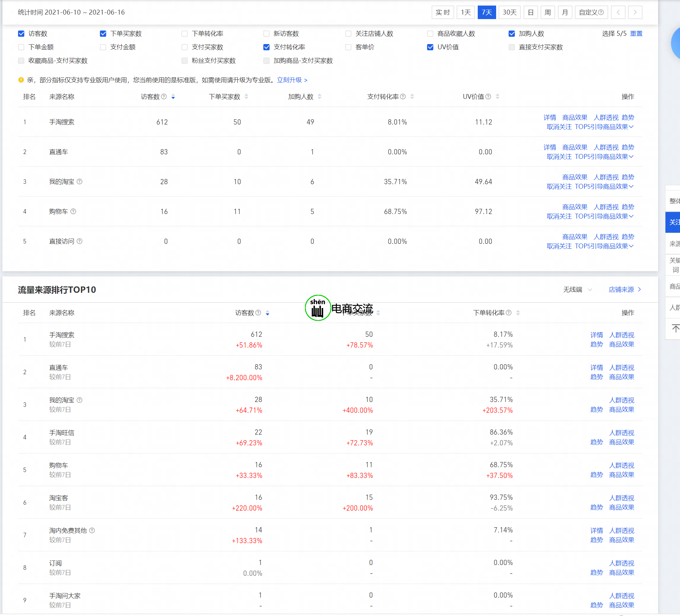Click help icon beside 淘内免费其他
680x616 pixels.
(92, 530)
